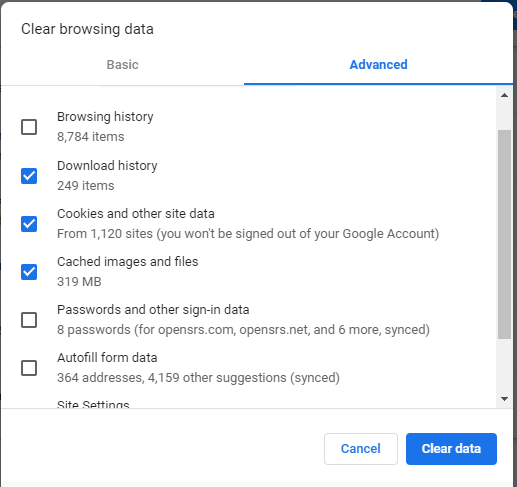
Task: Click the "8,784 items" text
Action: (91, 137)
